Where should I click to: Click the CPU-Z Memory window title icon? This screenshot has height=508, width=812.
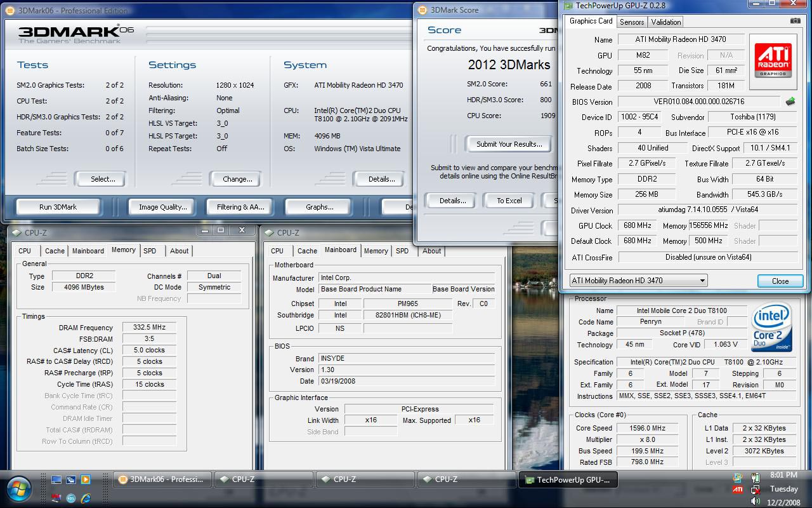tap(16, 233)
